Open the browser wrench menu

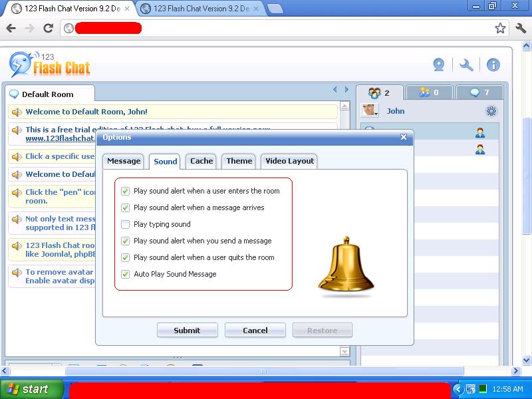point(521,28)
